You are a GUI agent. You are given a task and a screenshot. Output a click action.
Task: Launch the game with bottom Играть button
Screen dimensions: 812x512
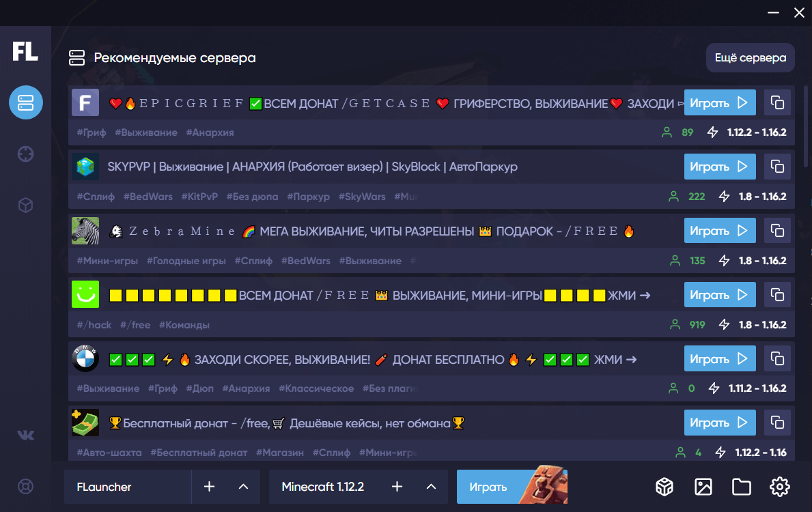point(512,487)
